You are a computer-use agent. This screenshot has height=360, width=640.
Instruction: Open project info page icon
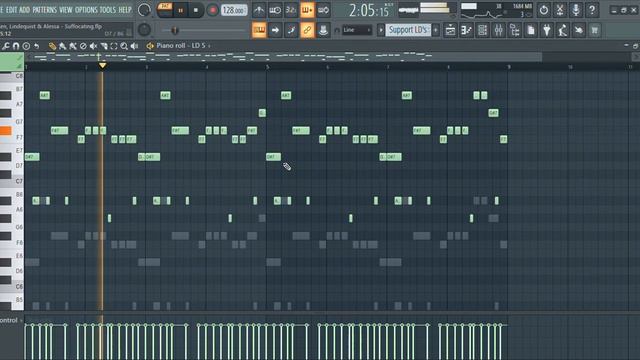531,30
